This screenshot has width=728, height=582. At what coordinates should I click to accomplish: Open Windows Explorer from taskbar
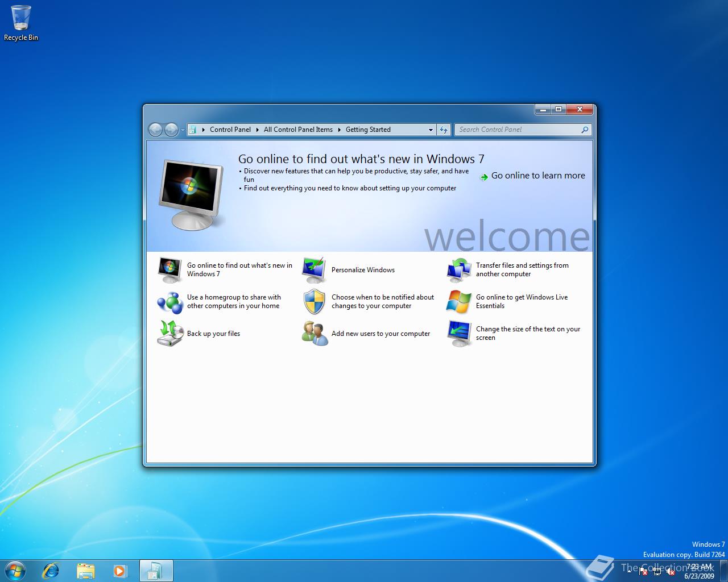85,571
